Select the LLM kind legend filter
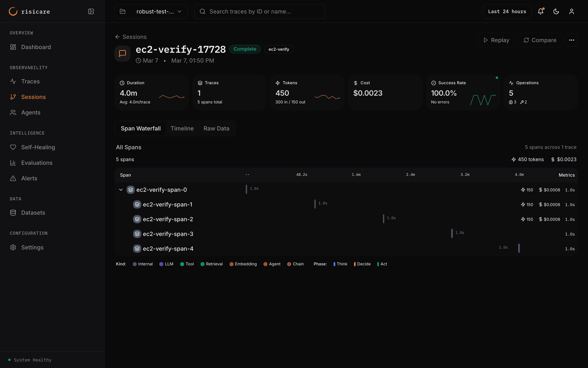Image resolution: width=588 pixels, height=368 pixels. 166,264
